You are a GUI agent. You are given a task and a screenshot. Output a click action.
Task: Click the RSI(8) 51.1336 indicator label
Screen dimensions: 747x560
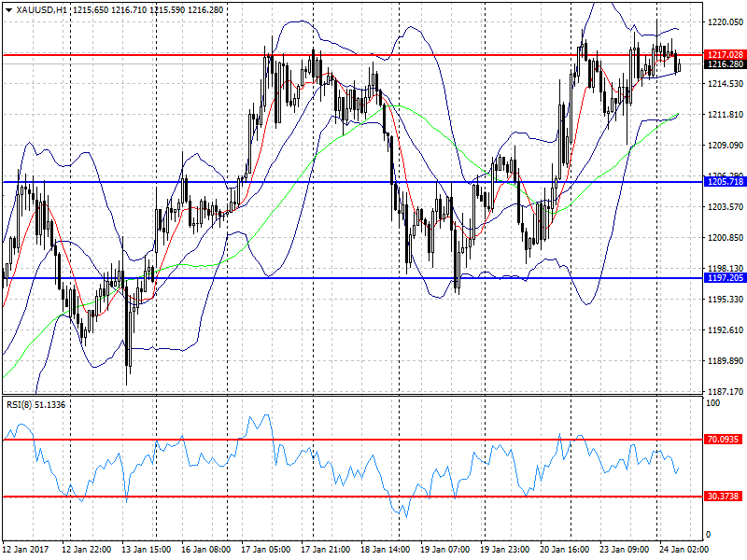(x=35, y=405)
